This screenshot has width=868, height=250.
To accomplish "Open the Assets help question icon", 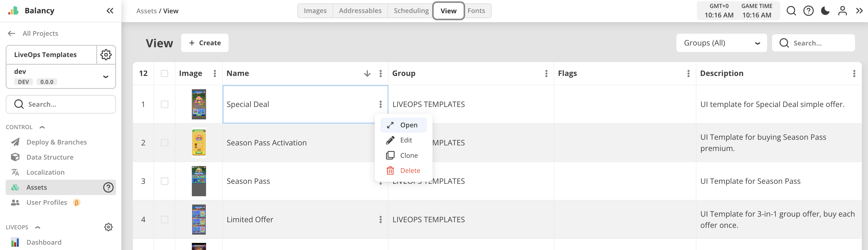I will click(x=108, y=187).
